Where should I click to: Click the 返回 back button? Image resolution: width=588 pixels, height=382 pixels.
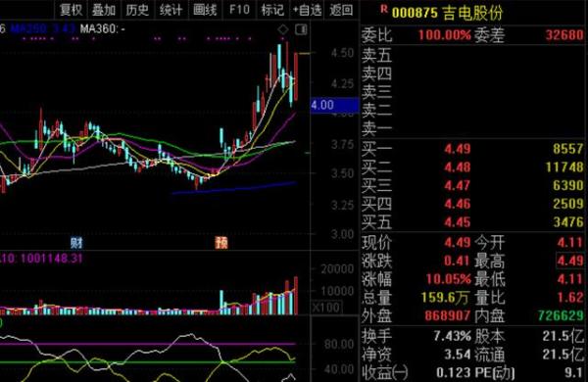341,10
